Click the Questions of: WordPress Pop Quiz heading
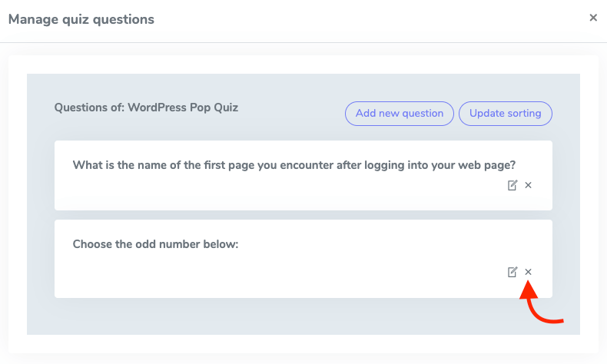The width and height of the screenshot is (607, 364). [x=146, y=108]
